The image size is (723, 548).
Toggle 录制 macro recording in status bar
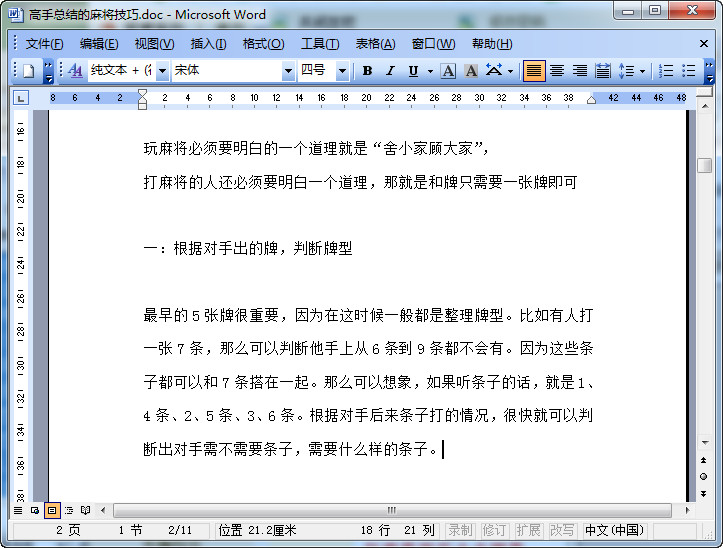point(460,530)
